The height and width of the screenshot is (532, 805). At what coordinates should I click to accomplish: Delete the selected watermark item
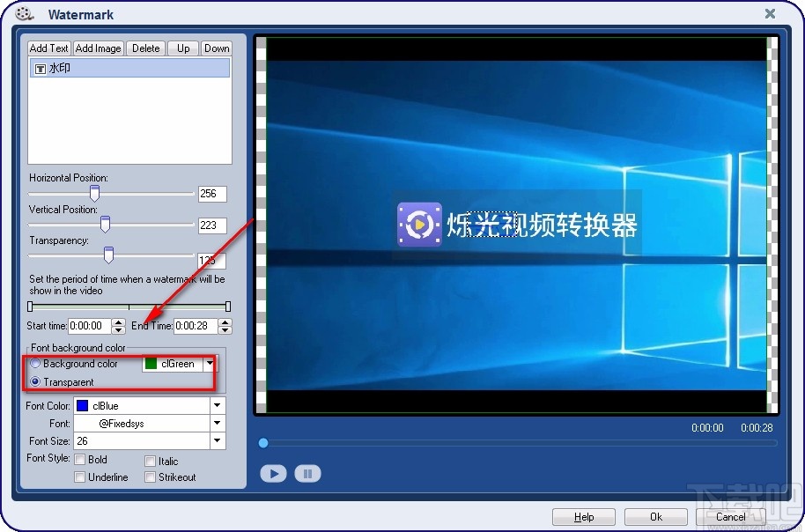[146, 48]
